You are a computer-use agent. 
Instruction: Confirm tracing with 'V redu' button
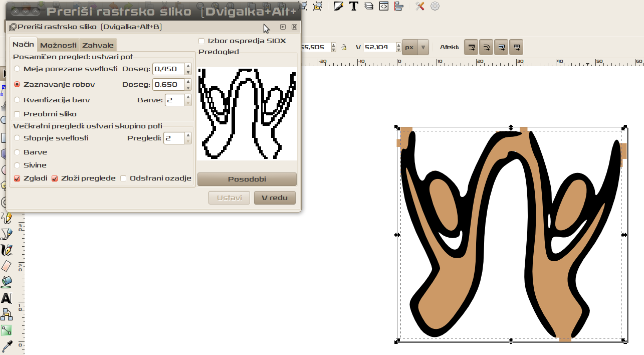[x=274, y=198]
